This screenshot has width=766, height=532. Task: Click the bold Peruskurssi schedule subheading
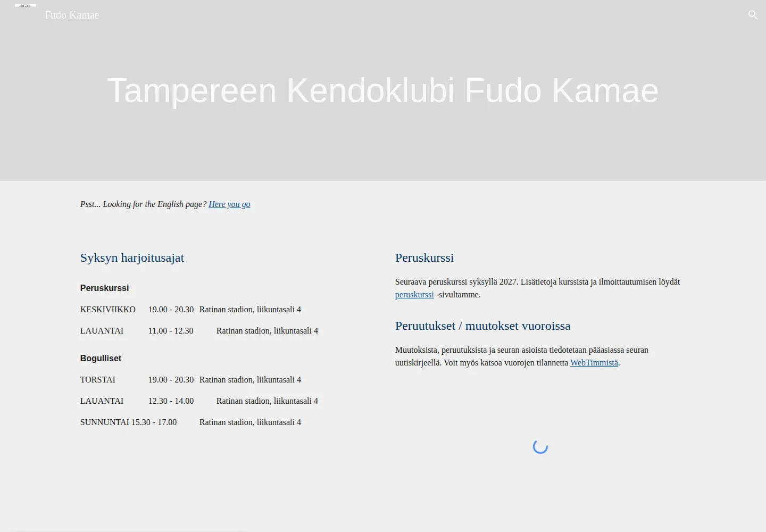[104, 288]
